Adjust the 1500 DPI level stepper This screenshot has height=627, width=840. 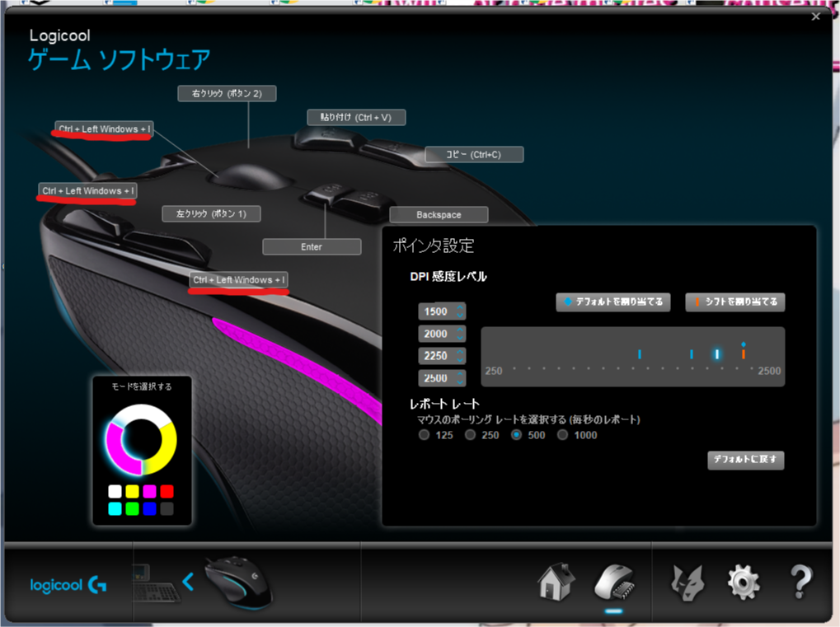coord(460,311)
